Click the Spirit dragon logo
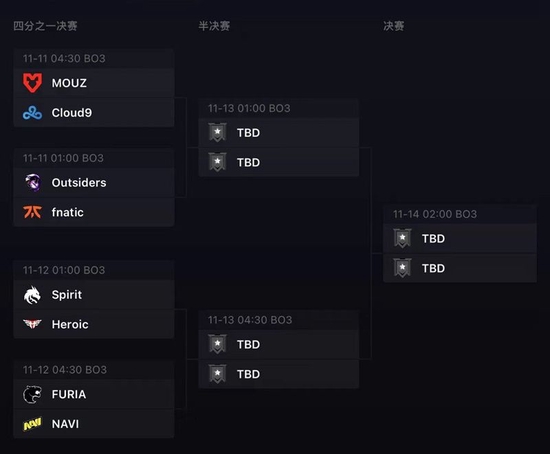This screenshot has width=550, height=454. [x=32, y=295]
